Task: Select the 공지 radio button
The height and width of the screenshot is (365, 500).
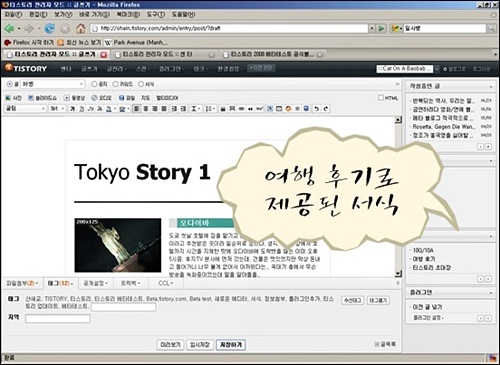Action: (94, 84)
